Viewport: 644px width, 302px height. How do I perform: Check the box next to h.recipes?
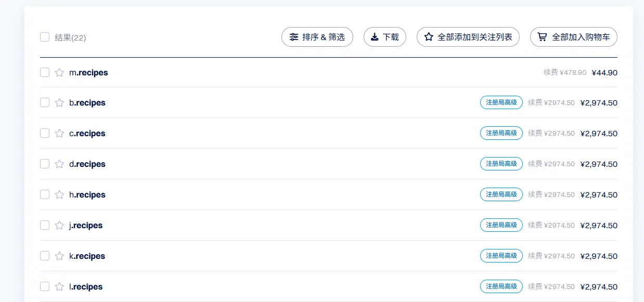click(x=45, y=194)
